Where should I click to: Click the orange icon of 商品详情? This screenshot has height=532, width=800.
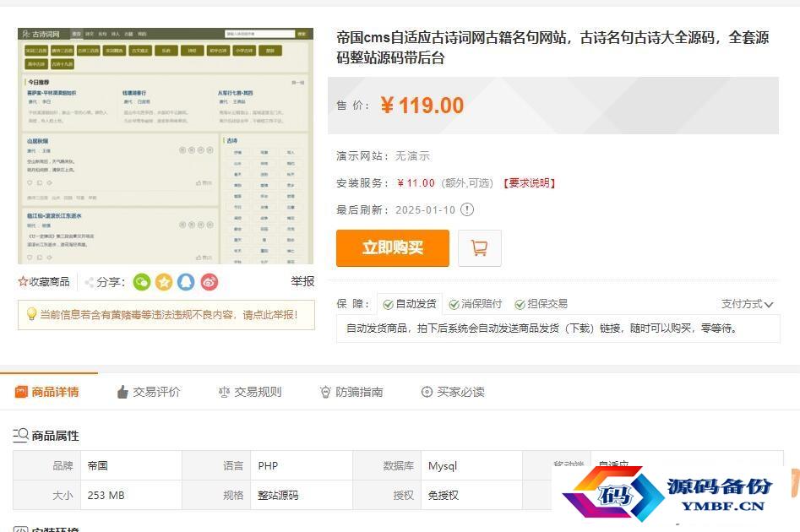click(21, 392)
